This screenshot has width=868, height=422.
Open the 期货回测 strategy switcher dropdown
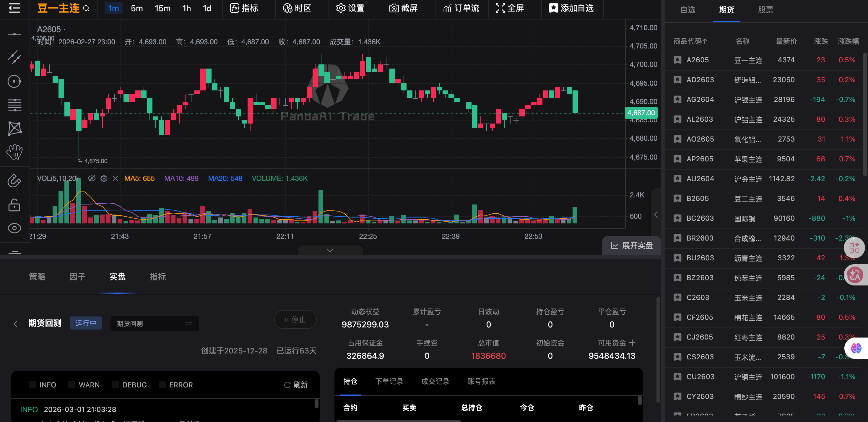(155, 324)
